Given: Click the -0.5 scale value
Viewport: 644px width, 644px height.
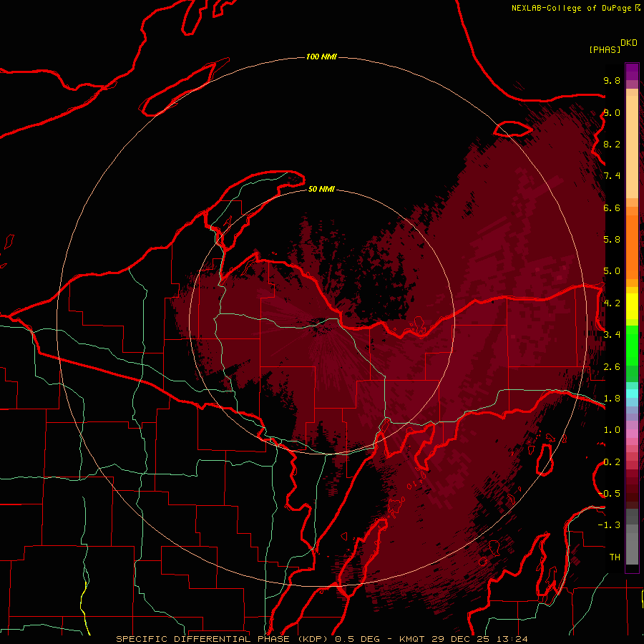Looking at the screenshot, I should [x=609, y=494].
